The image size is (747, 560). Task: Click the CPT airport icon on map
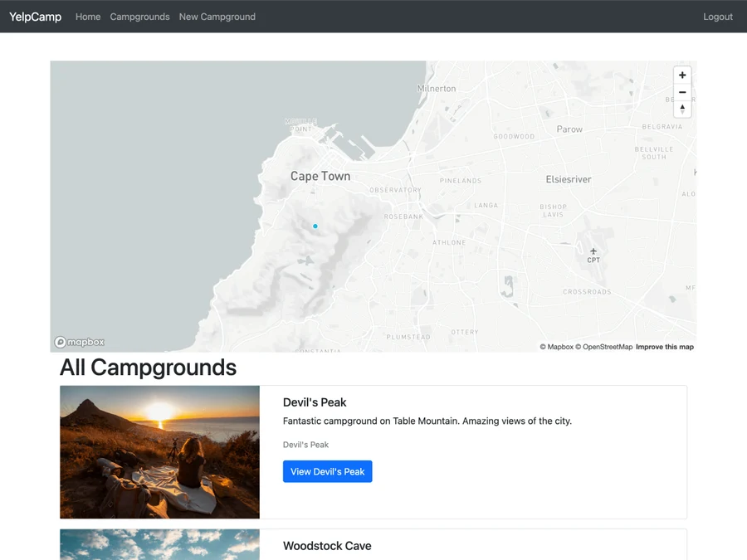pyautogui.click(x=593, y=251)
